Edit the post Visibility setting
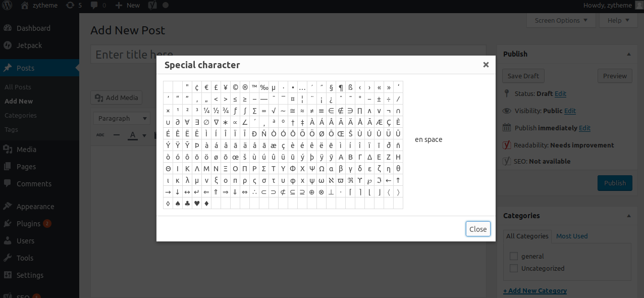This screenshot has width=644, height=298. click(x=570, y=111)
